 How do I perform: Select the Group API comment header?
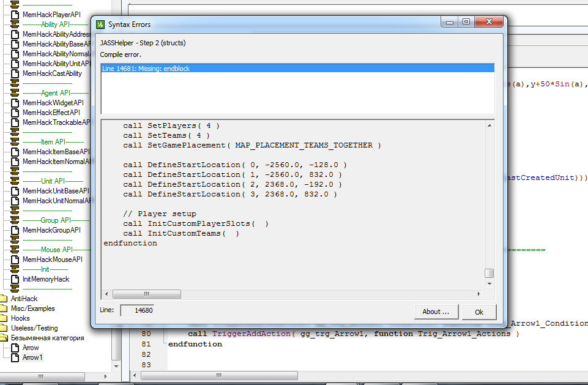pyautogui.click(x=56, y=220)
